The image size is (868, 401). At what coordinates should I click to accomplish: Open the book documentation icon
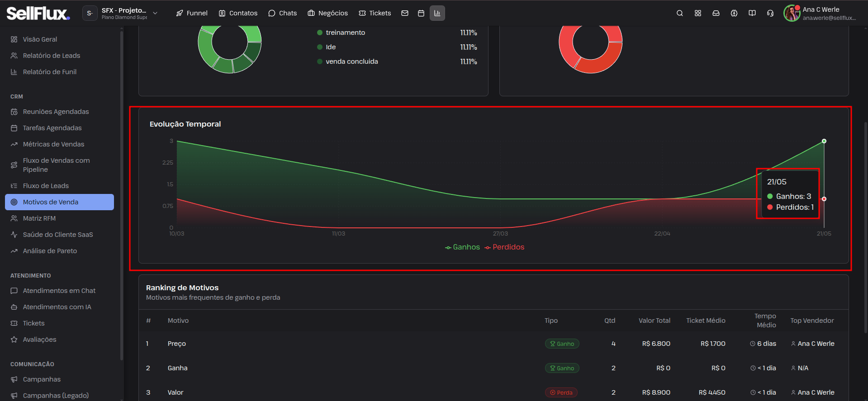click(752, 13)
